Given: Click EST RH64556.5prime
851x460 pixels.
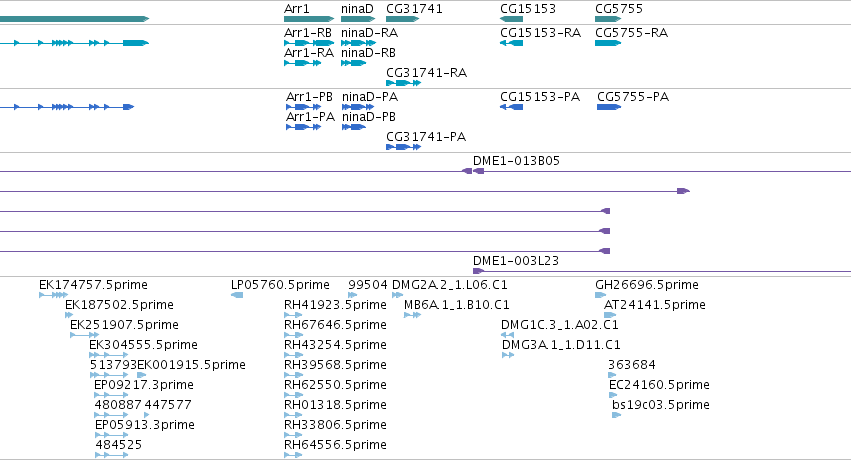Looking at the screenshot, I should point(335,445).
